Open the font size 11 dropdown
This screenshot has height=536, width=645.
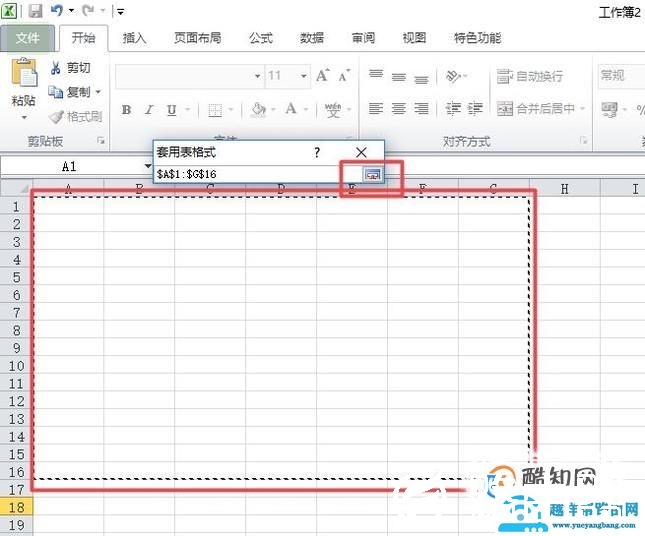tap(304, 76)
